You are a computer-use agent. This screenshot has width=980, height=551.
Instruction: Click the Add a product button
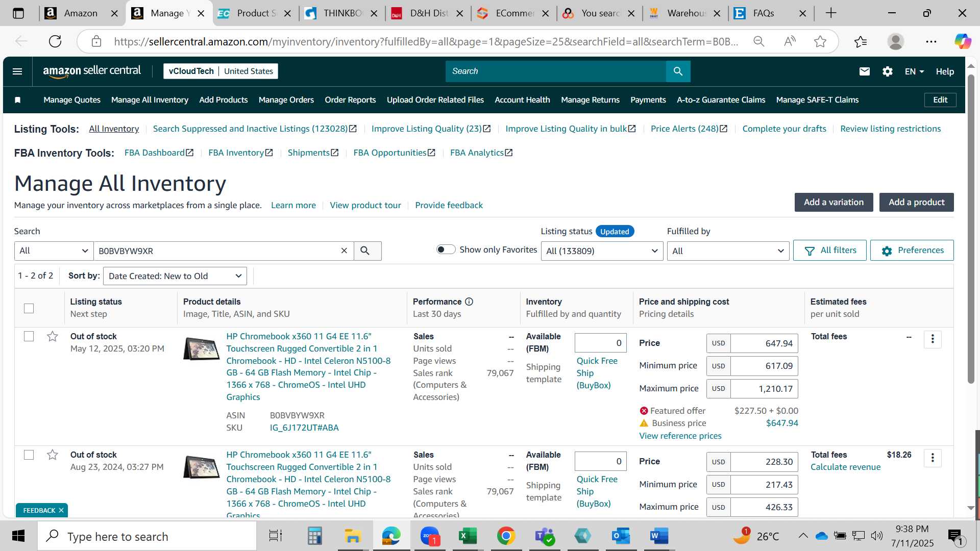pyautogui.click(x=916, y=202)
